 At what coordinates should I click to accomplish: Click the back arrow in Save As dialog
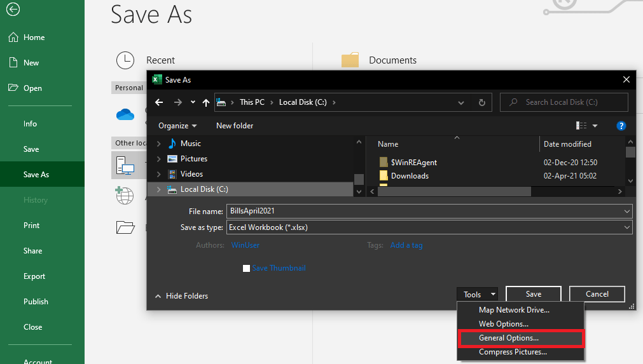coord(159,102)
